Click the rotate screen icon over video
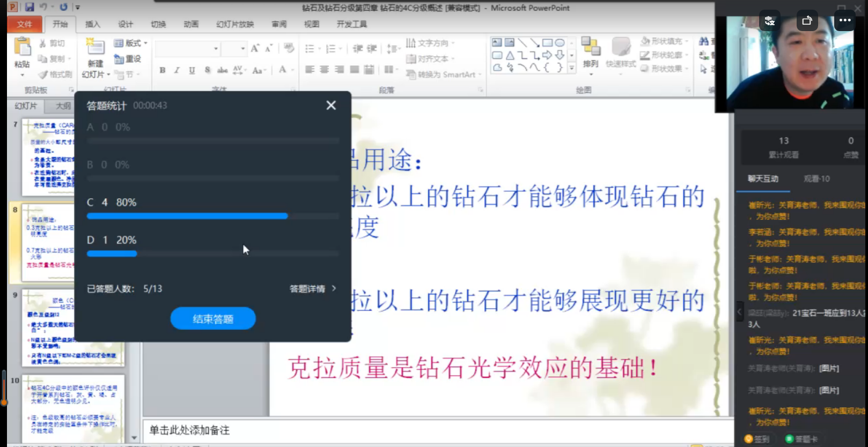868x447 pixels. pos(807,20)
